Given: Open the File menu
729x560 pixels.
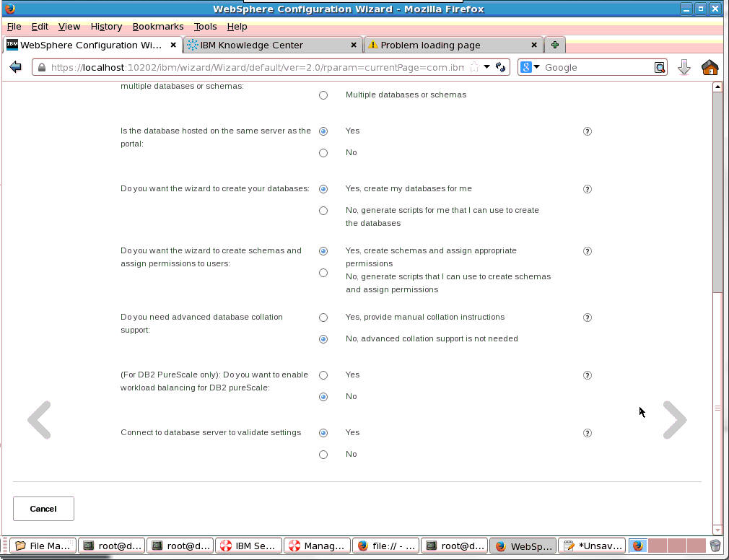Looking at the screenshot, I should [x=14, y=27].
